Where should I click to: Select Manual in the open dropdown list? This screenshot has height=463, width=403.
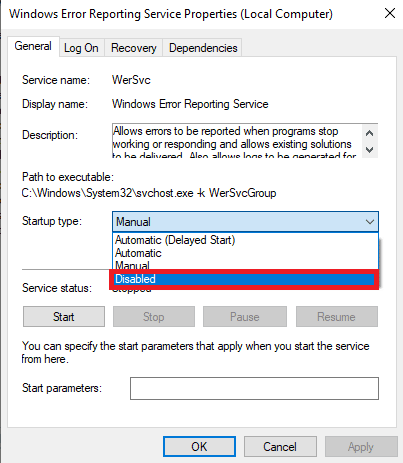point(245,265)
